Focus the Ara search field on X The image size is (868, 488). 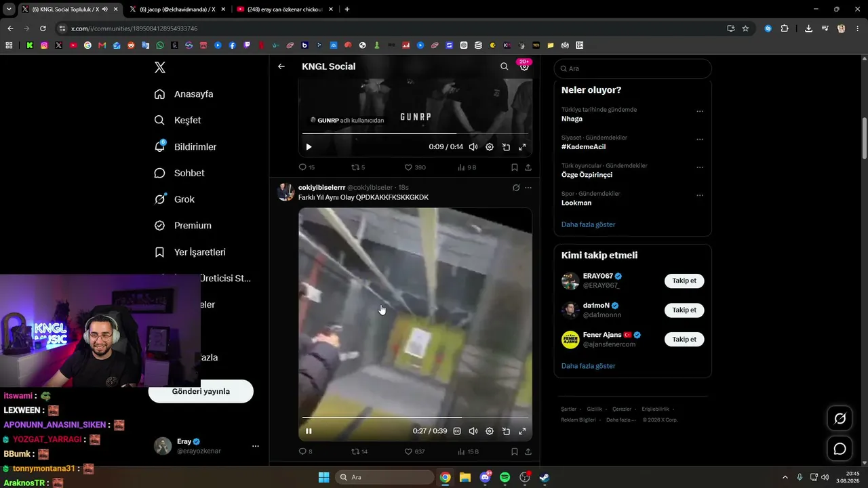(633, 68)
